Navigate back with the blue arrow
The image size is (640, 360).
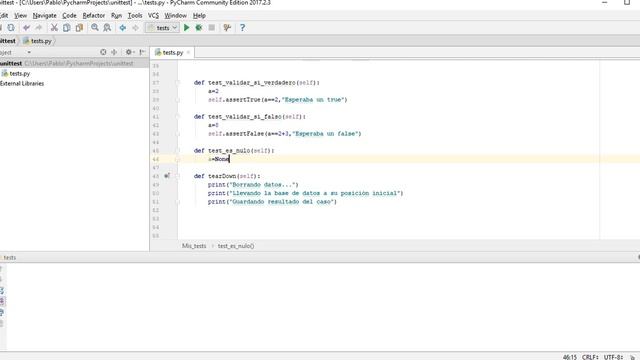tap(122, 28)
